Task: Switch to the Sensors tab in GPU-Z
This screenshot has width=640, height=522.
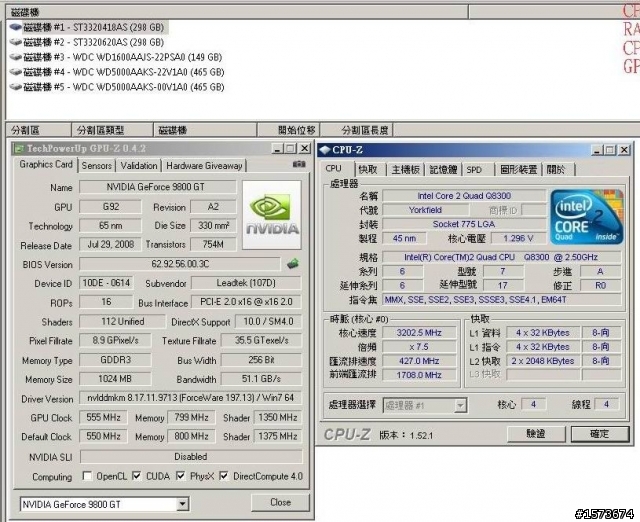Action: (x=96, y=166)
